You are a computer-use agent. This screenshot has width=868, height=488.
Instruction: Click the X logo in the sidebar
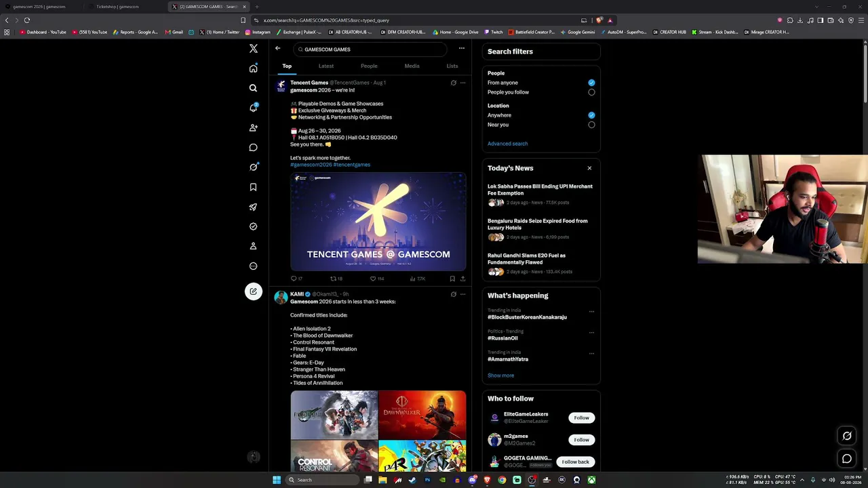[x=253, y=49]
